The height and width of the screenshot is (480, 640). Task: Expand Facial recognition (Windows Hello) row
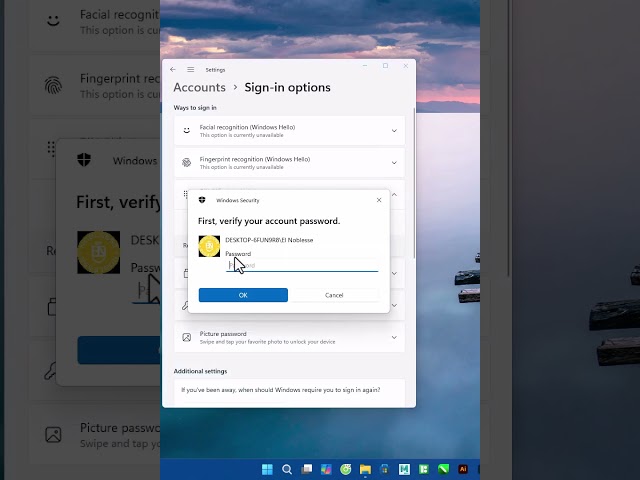(289, 131)
